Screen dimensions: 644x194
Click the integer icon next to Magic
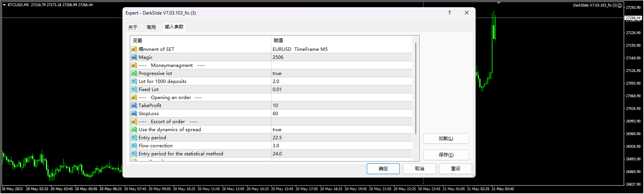pyautogui.click(x=134, y=57)
